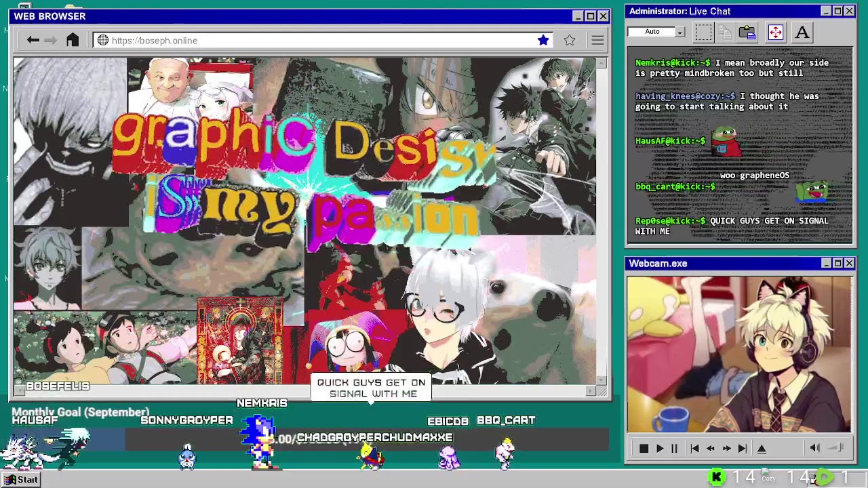Click the BBQ_CART name label
This screenshot has height=488, width=868.
506,420
